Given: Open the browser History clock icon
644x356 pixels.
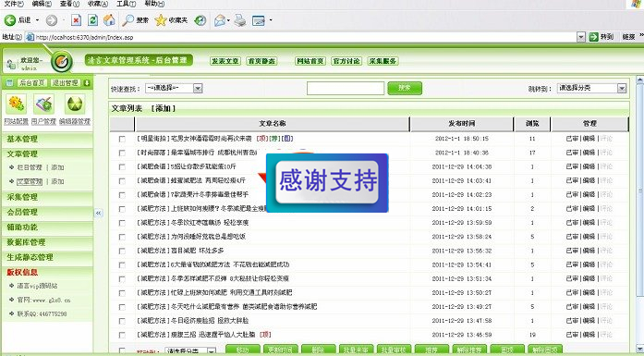Looking at the screenshot, I should (x=200, y=19).
